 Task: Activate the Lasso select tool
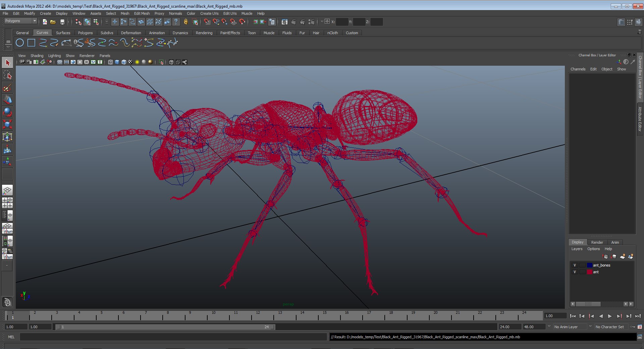coord(7,75)
